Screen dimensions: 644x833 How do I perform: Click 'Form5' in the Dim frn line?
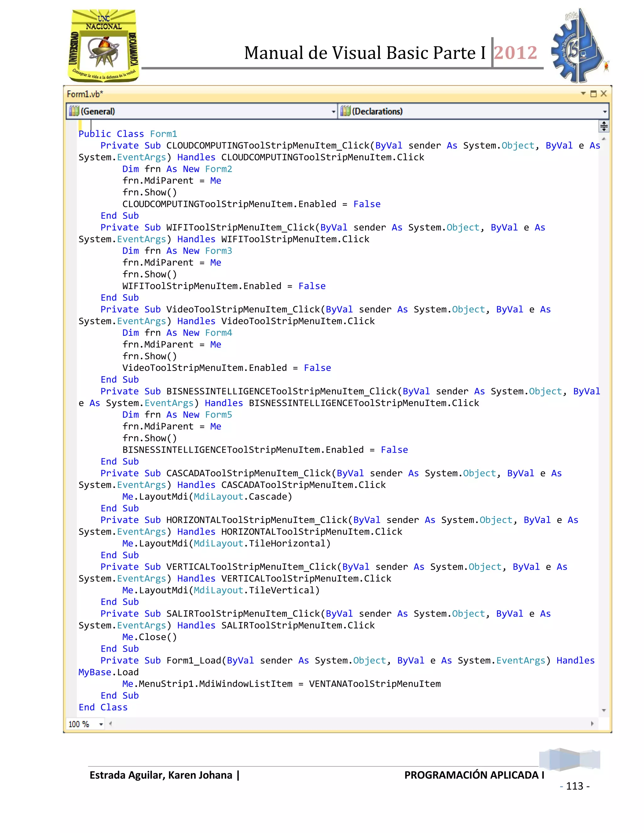click(219, 415)
